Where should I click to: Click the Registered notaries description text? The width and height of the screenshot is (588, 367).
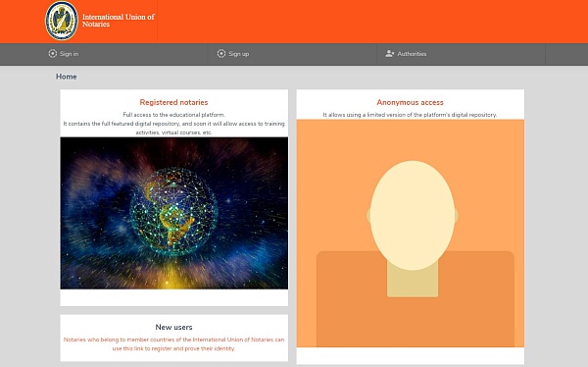pyautogui.click(x=174, y=124)
